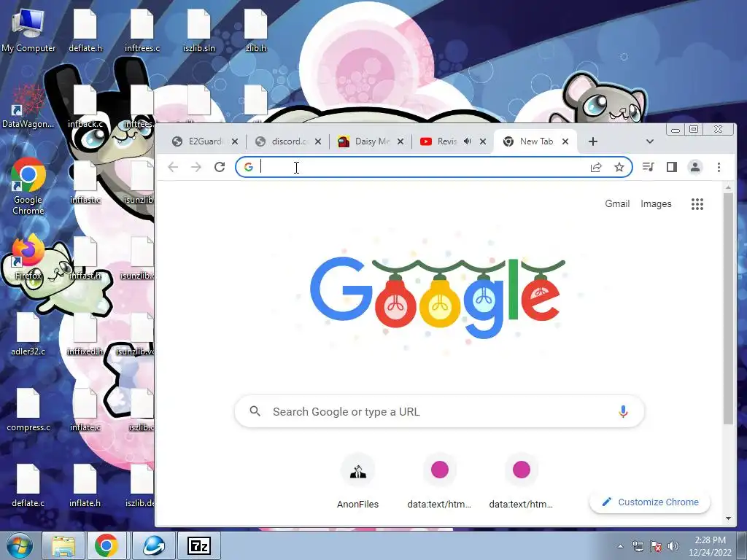
Task: Select the My Computer desktop icon
Action: pos(28,31)
